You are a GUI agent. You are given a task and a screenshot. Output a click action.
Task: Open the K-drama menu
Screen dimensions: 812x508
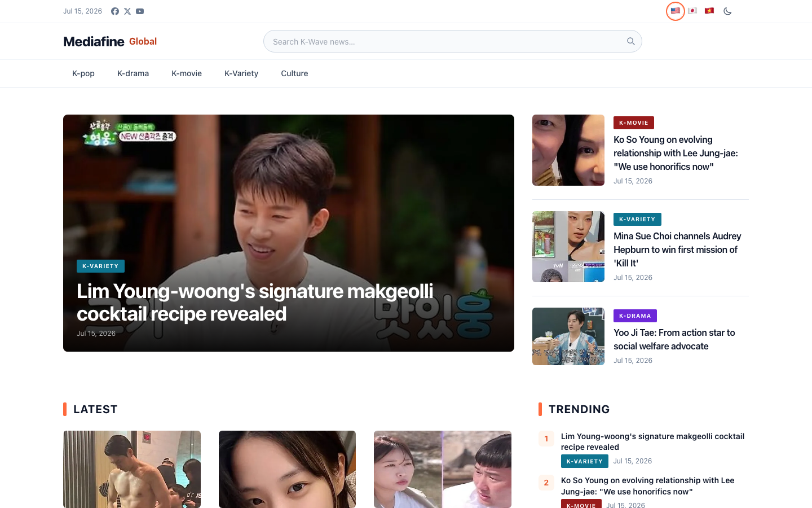point(133,73)
